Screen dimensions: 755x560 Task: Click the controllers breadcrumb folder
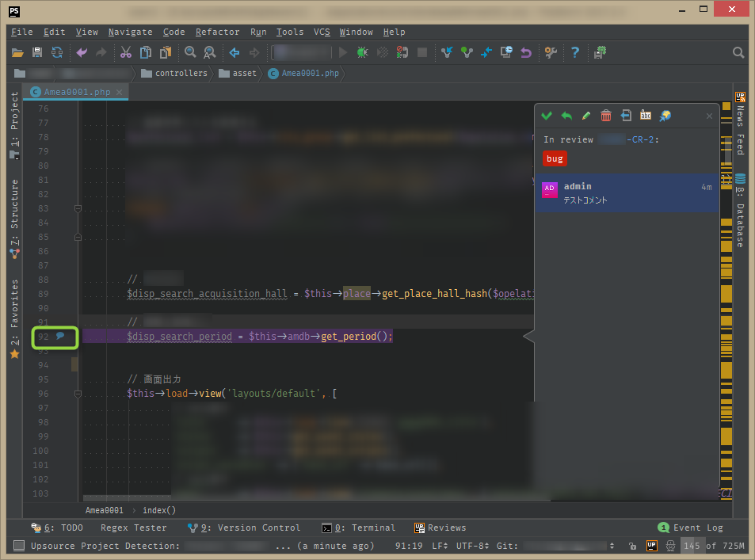[x=174, y=73]
